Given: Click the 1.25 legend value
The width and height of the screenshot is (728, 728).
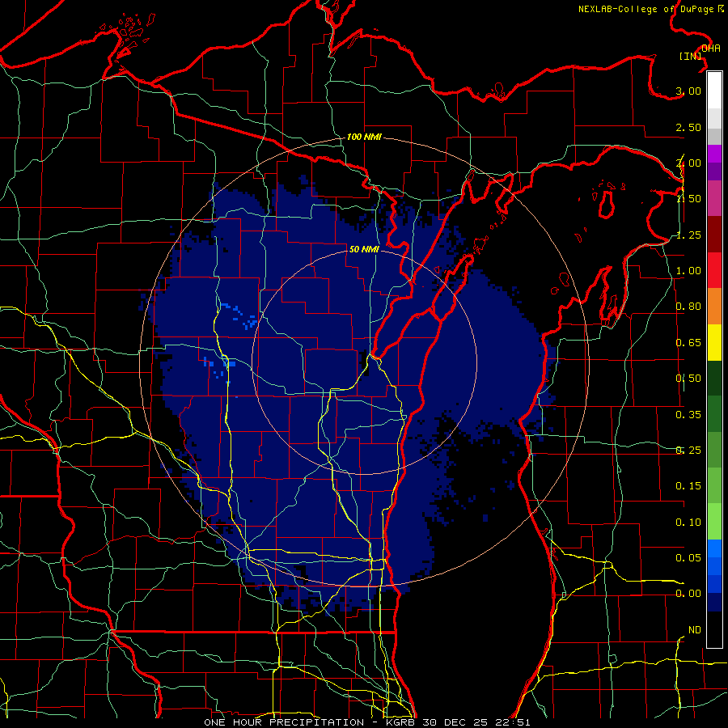Looking at the screenshot, I should 688,235.
